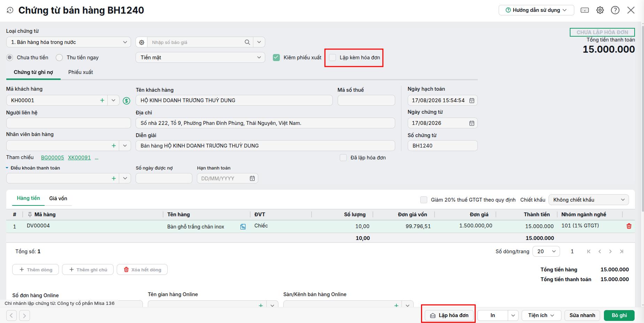This screenshot has height=323, width=644.
Task: Click the Diễn giải text field
Action: click(265, 146)
